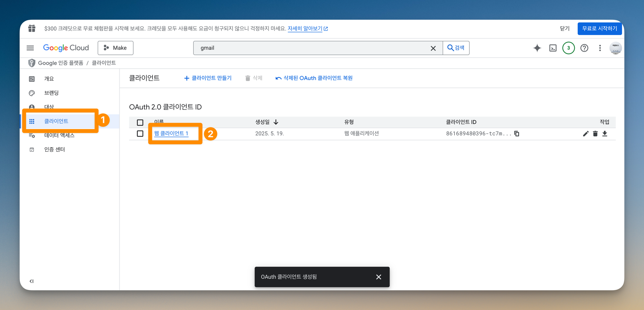Open the three-dot more options menu
The height and width of the screenshot is (310, 644).
tap(600, 48)
